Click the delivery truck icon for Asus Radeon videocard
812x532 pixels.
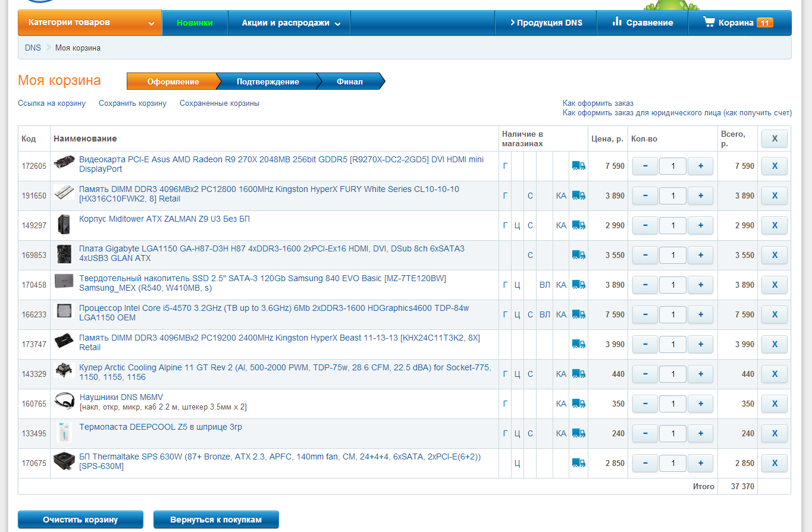point(578,166)
